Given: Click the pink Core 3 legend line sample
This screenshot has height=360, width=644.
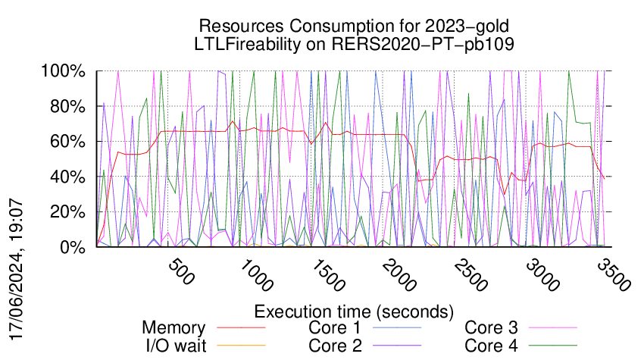Looking at the screenshot, I should [x=553, y=327].
